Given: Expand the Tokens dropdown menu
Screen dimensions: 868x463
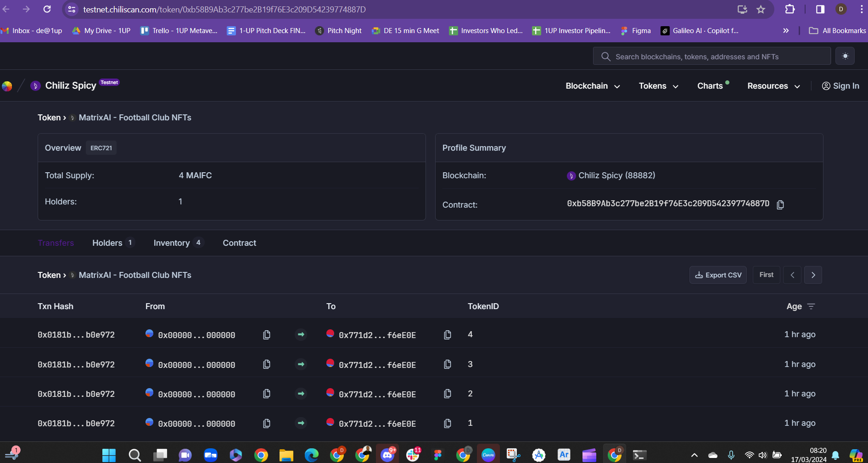Looking at the screenshot, I should coord(658,86).
